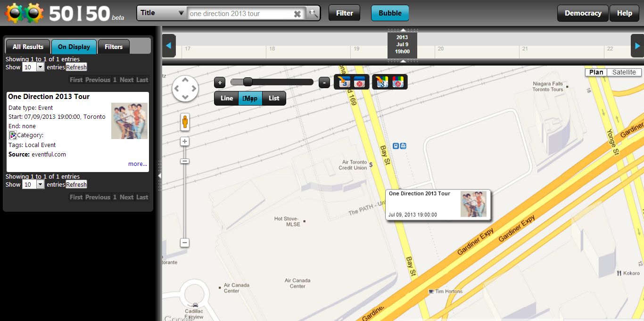
Task: Click day 17 on the timeline
Action: 188,49
